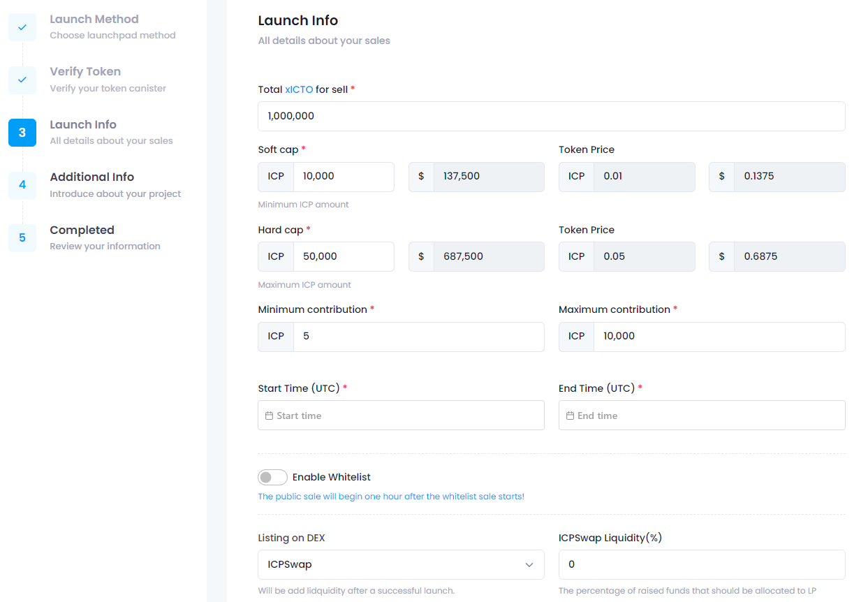Click the Maximum contribution input field
The height and width of the screenshot is (602, 868).
click(719, 337)
